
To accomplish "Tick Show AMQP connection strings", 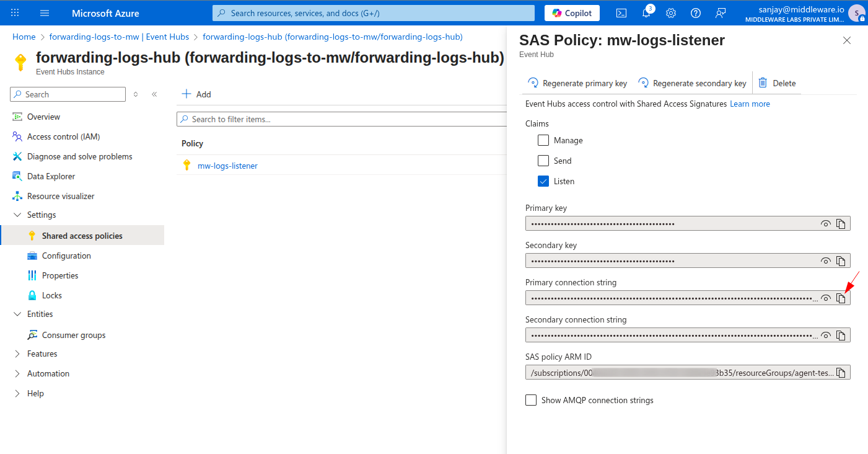I will [531, 400].
